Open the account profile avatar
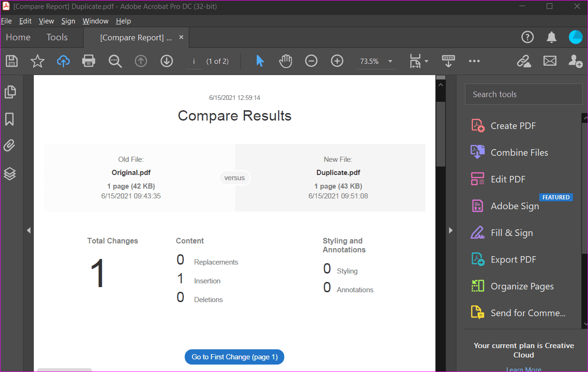 point(576,37)
